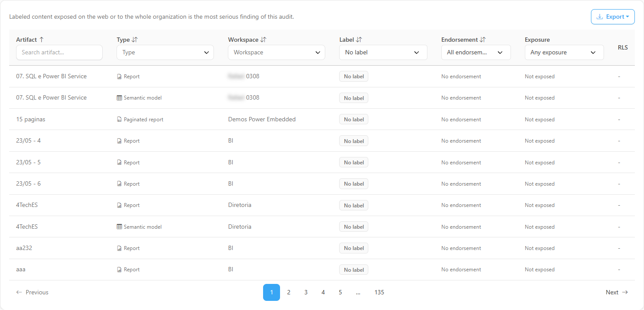Click the Report icon in 07. SQL row
Screen dimensions: 644x310
click(x=119, y=77)
